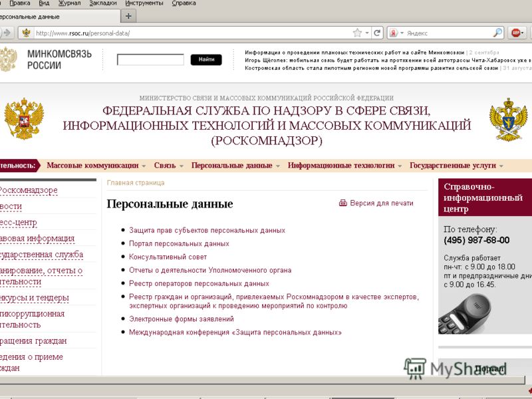Image resolution: width=532 pixels, height=399 pixels.
Task: Open the address bar history dropdown arrow
Action: [x=367, y=33]
